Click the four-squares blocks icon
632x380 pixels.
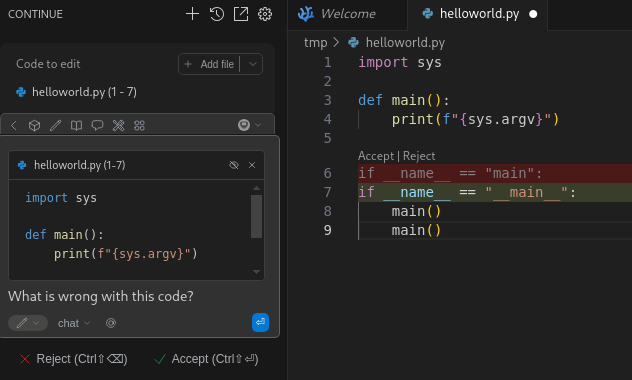click(x=139, y=126)
